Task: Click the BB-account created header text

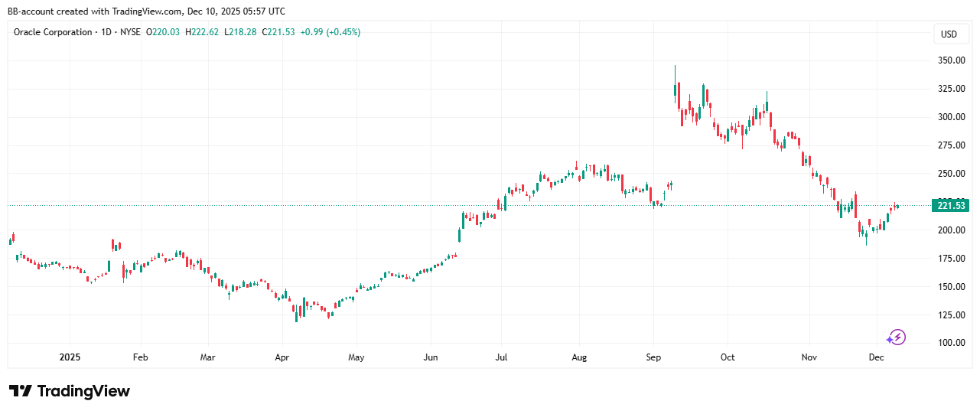Action: 146,11
